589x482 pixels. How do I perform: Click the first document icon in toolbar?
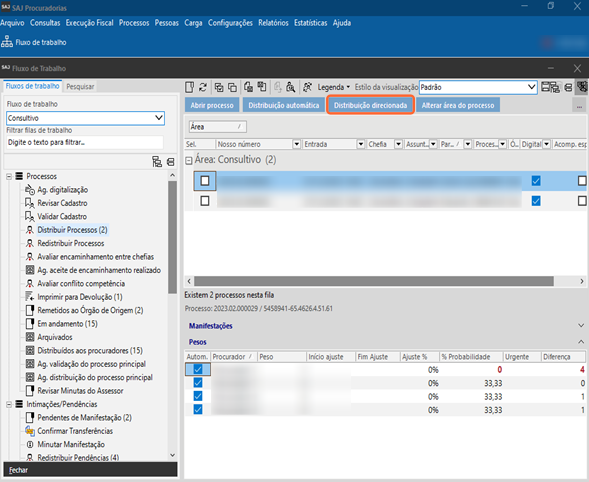(x=190, y=87)
